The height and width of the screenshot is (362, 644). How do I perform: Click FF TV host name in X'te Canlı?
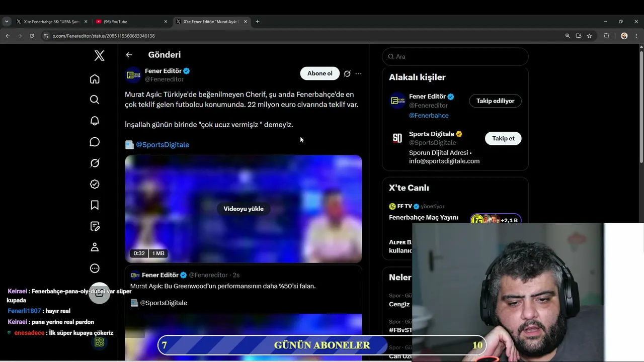[x=405, y=206]
